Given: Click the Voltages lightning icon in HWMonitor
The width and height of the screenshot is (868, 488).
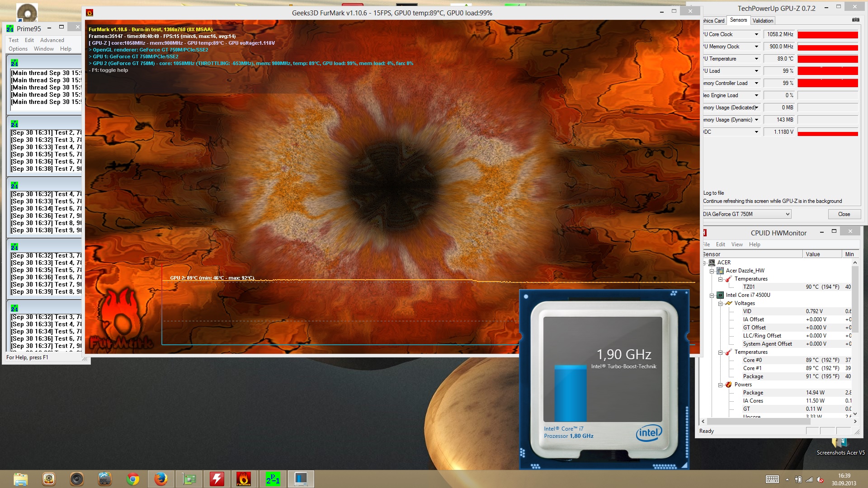Looking at the screenshot, I should point(729,303).
